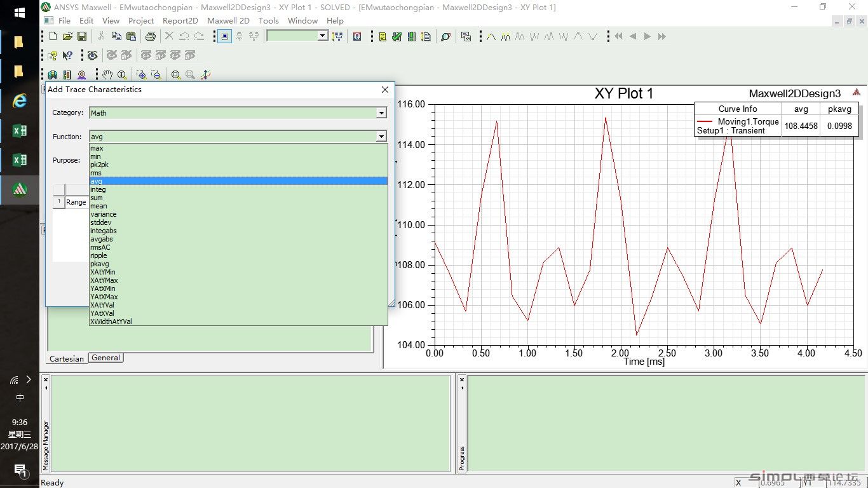Open the empty toolbar combo box
The height and width of the screenshot is (488, 868).
point(297,36)
